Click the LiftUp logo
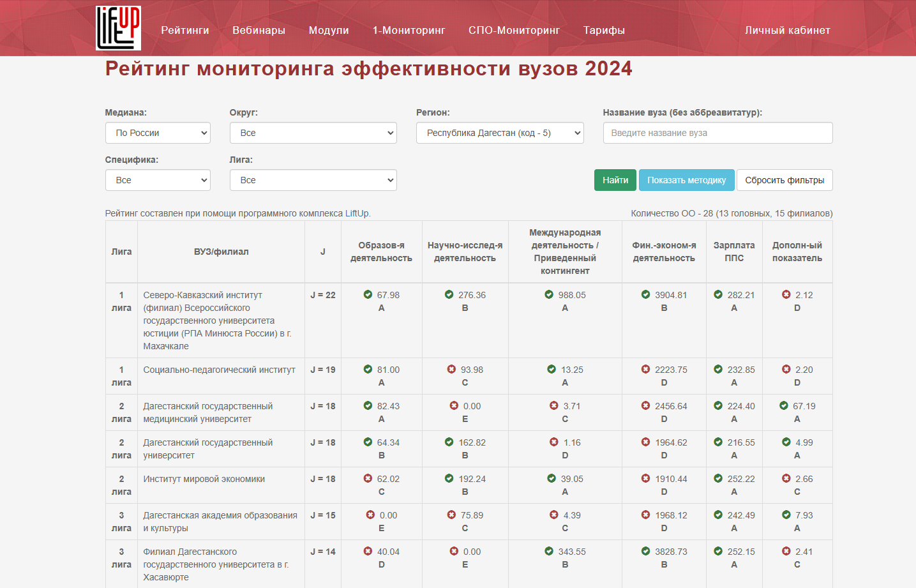Image resolution: width=916 pixels, height=588 pixels. pyautogui.click(x=118, y=28)
